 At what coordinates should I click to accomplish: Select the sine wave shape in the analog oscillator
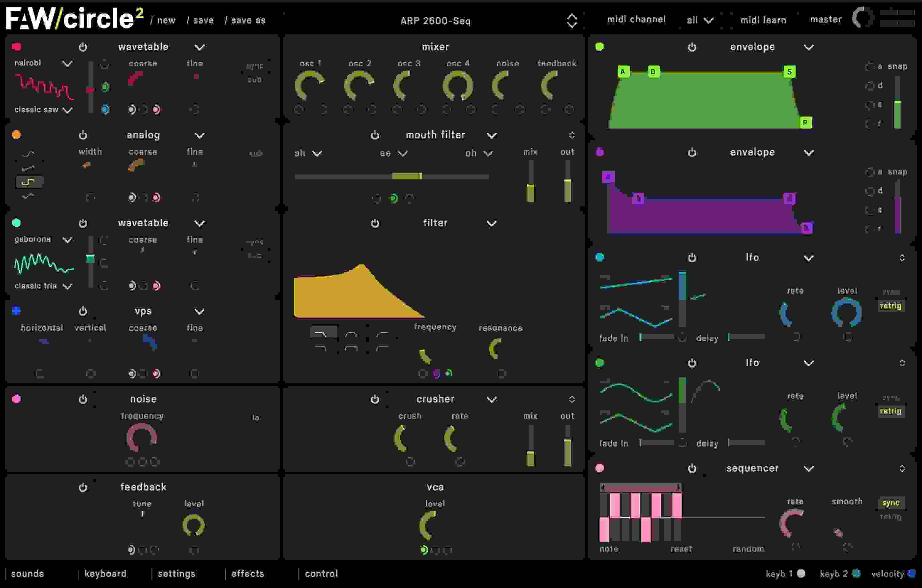29,154
